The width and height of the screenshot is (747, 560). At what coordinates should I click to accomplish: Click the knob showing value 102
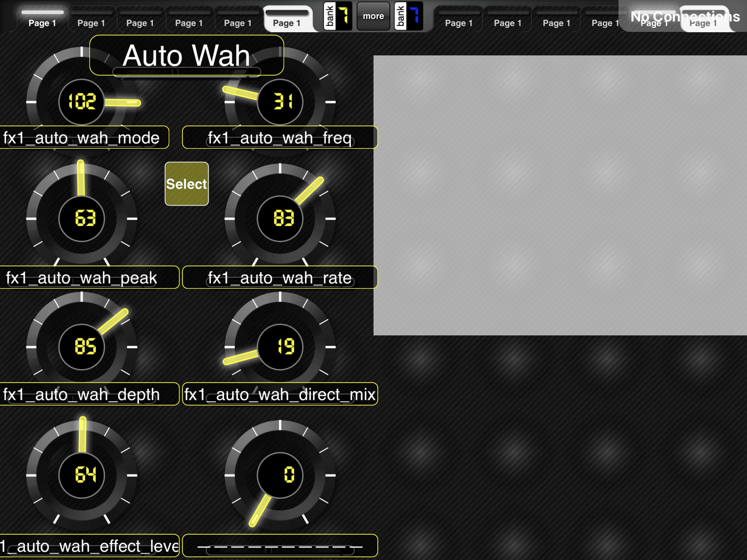[x=82, y=102]
